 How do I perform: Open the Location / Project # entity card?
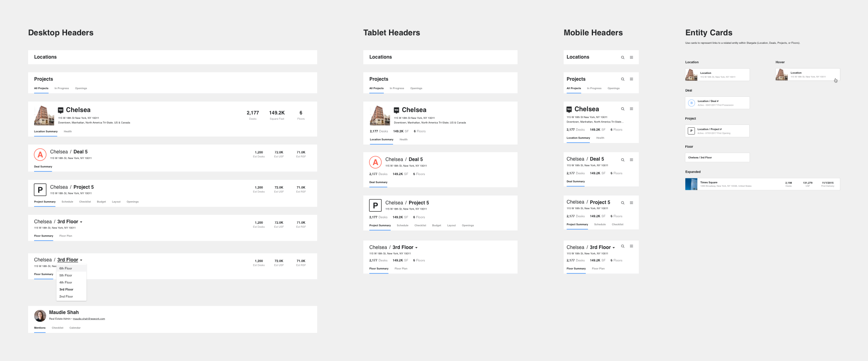pos(717,131)
